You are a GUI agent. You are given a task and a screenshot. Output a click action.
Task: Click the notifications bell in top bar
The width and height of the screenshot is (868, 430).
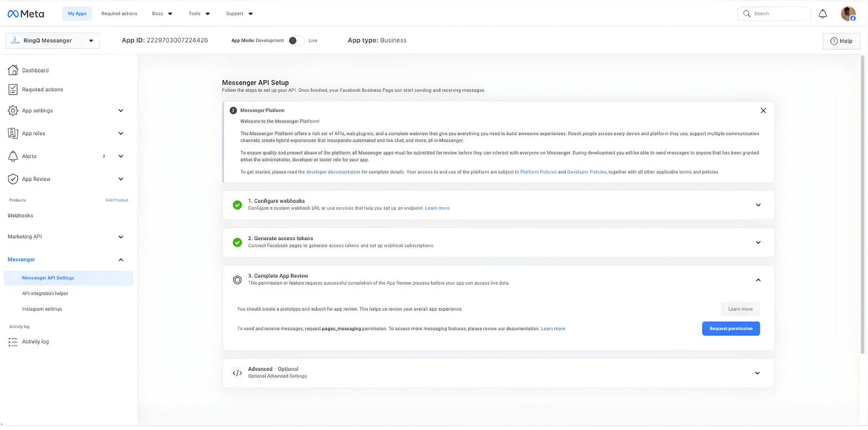823,13
